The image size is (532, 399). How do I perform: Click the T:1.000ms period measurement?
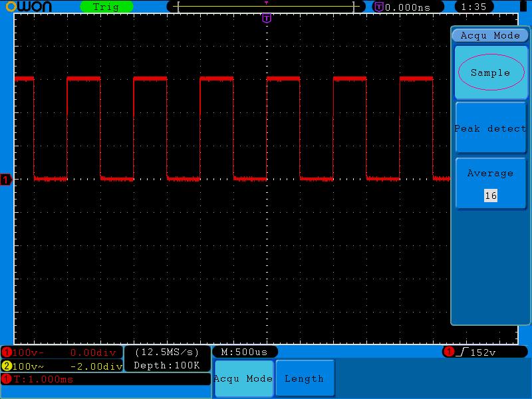[x=43, y=379]
